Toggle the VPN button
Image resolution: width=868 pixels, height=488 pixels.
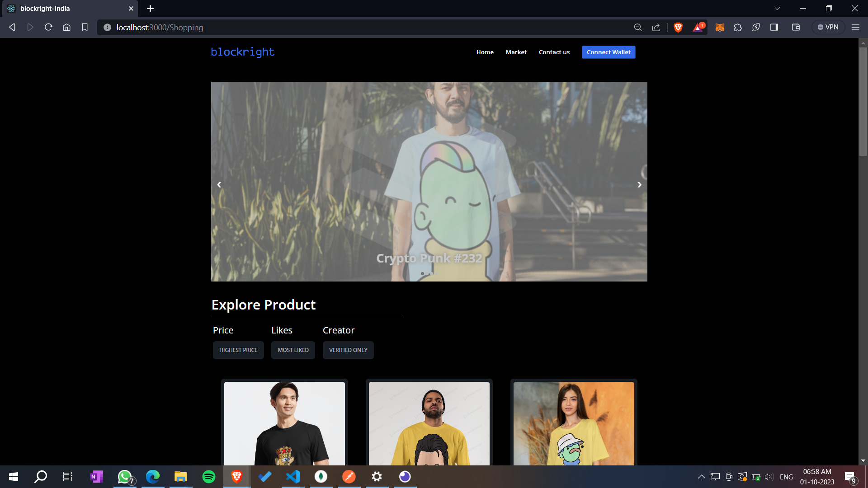click(x=828, y=28)
